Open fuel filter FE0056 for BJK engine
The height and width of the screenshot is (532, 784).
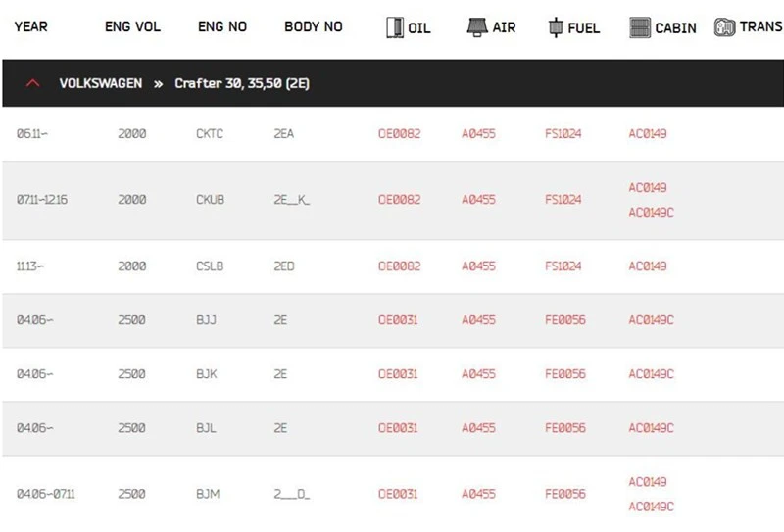(x=564, y=373)
